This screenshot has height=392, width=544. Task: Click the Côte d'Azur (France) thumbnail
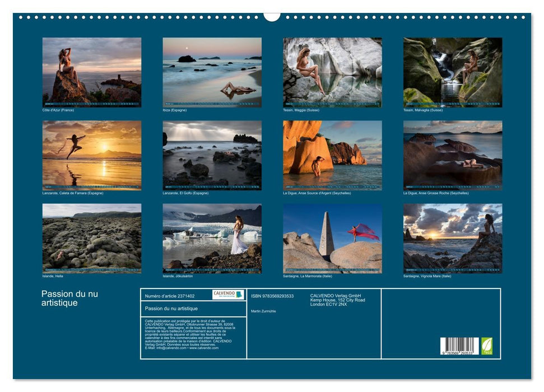coord(91,72)
